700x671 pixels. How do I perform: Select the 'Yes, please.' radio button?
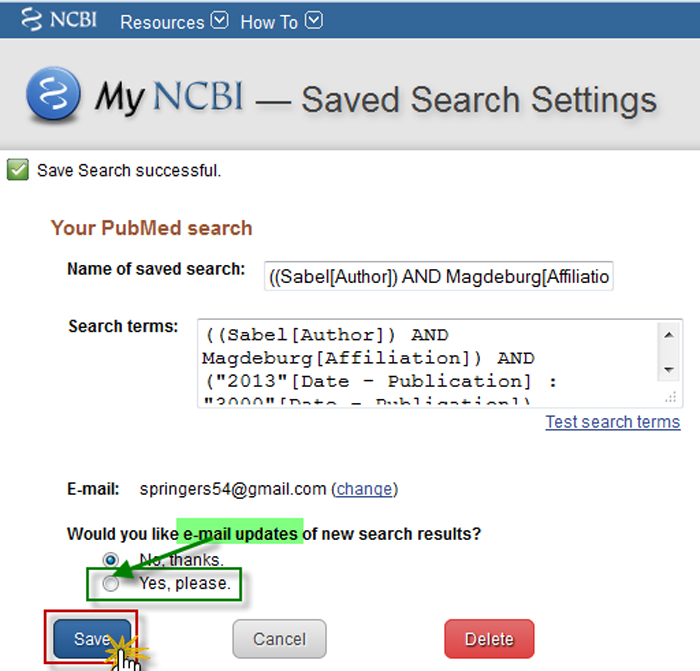click(x=111, y=584)
